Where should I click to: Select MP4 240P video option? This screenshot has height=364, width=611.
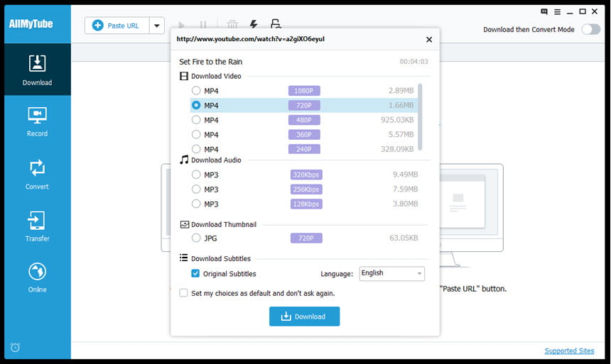pos(196,149)
